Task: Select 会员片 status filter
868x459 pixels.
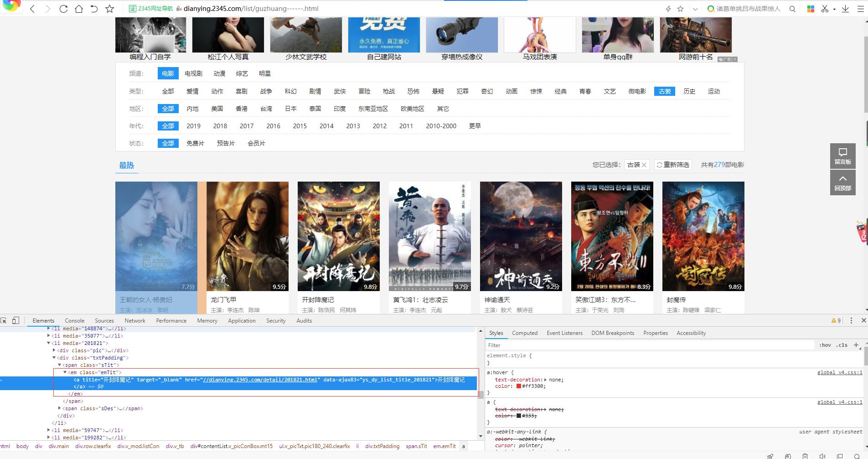Action: pyautogui.click(x=256, y=143)
